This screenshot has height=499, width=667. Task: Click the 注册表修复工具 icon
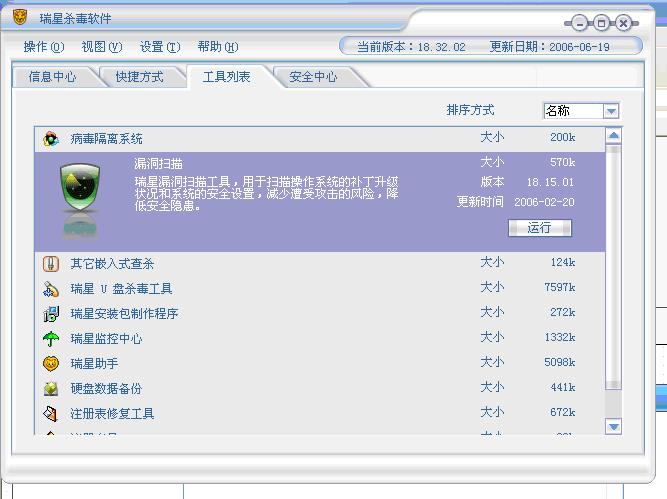pos(51,413)
